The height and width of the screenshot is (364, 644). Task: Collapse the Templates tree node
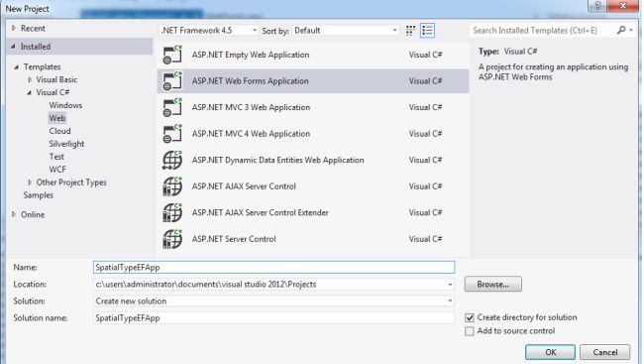(17, 66)
